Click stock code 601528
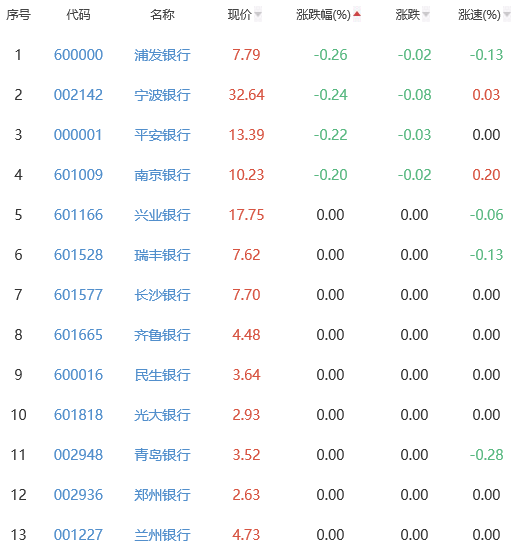Image resolution: width=513 pixels, height=548 pixels. pos(78,255)
